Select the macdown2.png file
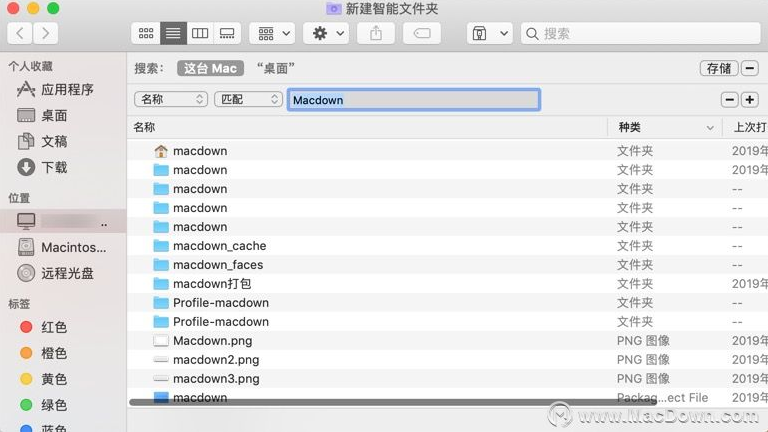768x432 pixels. [448, 360]
